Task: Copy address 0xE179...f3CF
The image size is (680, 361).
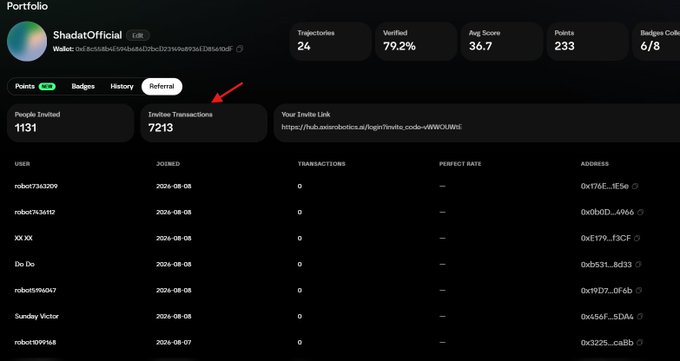Action: tap(637, 238)
